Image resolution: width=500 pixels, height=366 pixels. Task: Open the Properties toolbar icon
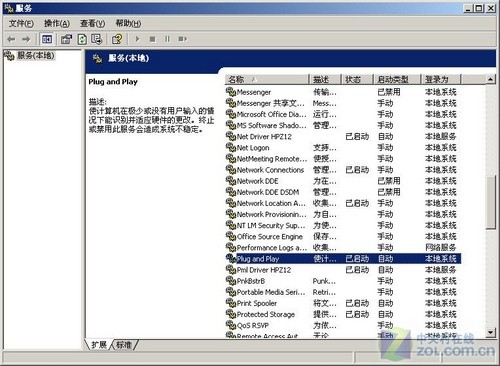click(66, 39)
